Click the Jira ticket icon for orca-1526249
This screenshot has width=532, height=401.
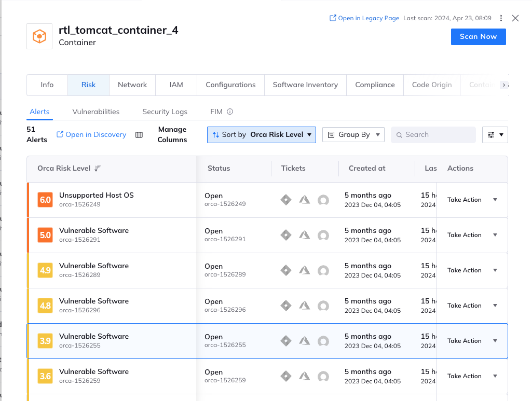(286, 200)
